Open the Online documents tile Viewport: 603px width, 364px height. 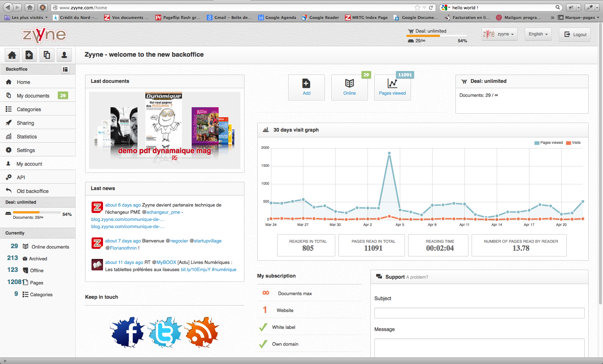tap(350, 88)
